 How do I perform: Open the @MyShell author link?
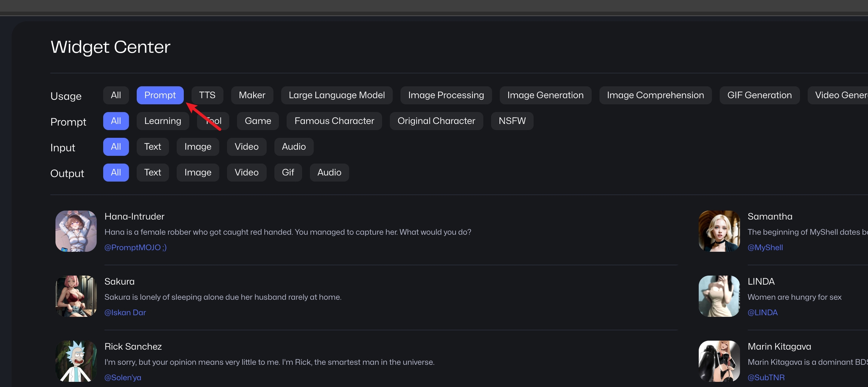click(765, 247)
